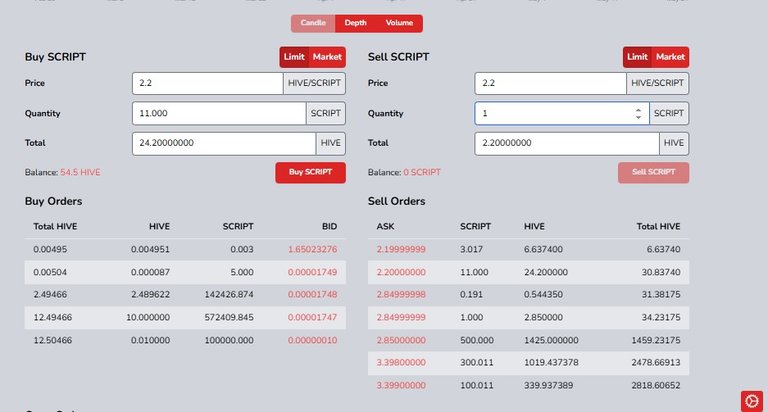Click sell order total 2818.60652

pyautogui.click(x=656, y=386)
